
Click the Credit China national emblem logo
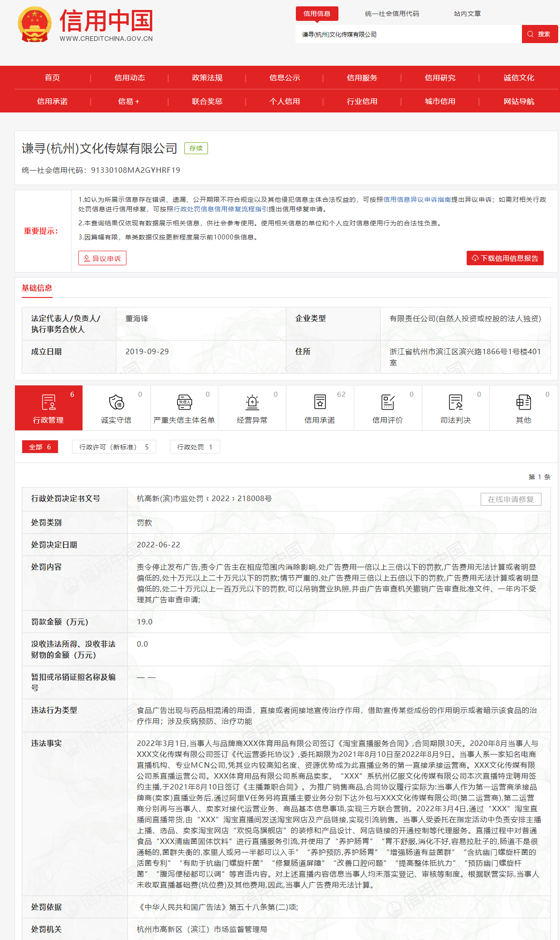click(34, 24)
